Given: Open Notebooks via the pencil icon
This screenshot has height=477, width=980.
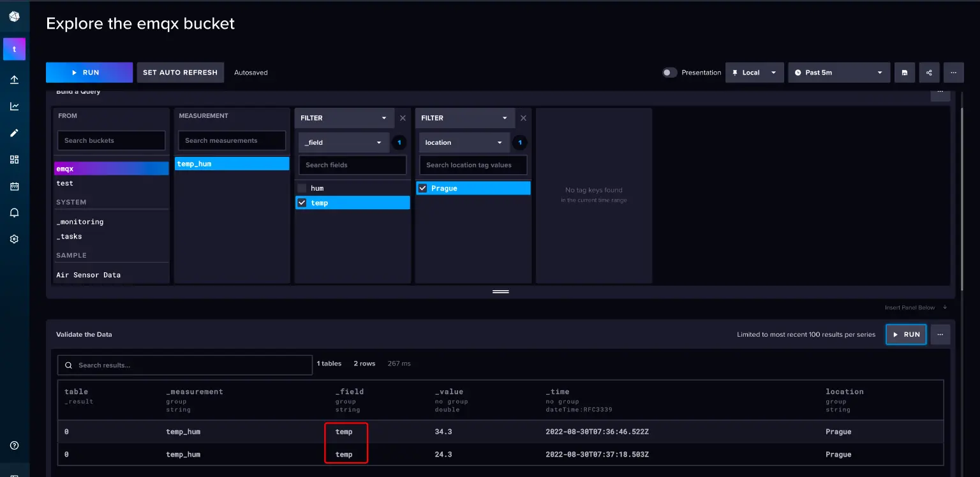Looking at the screenshot, I should (x=14, y=133).
